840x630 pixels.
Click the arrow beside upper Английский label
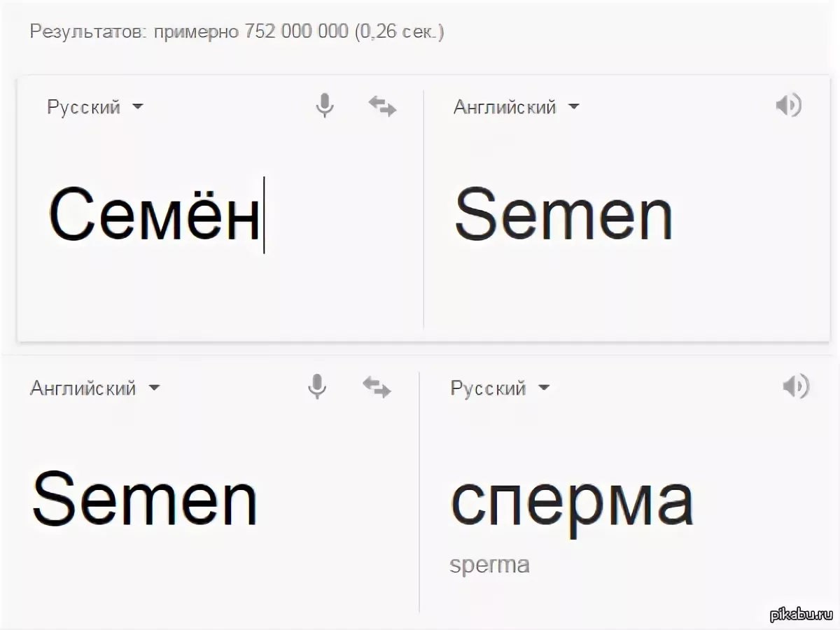[574, 107]
